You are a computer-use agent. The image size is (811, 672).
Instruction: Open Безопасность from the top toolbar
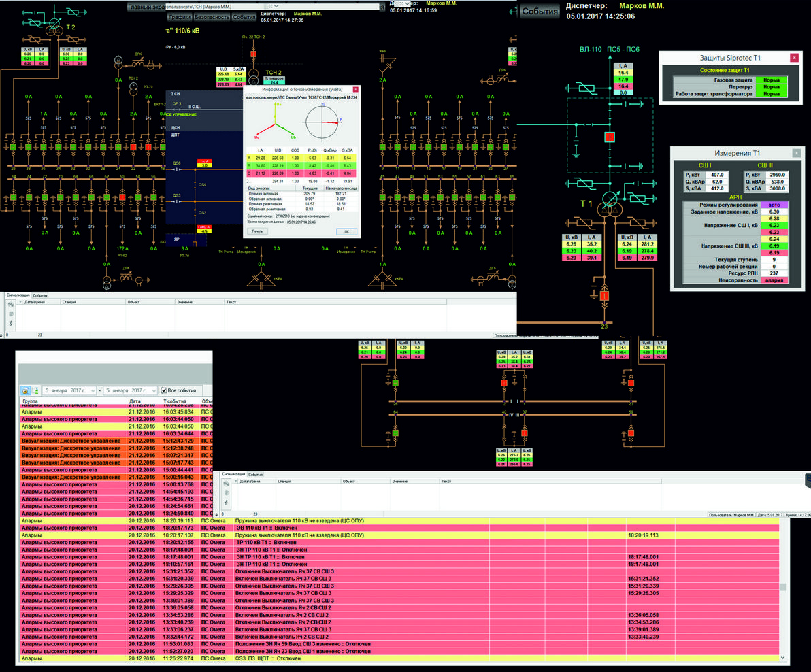pyautogui.click(x=212, y=17)
